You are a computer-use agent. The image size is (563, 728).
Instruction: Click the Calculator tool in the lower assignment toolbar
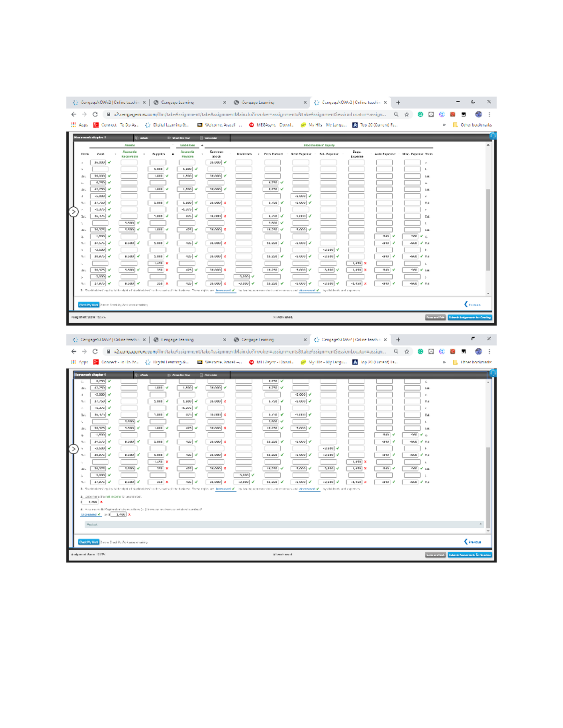208,375
